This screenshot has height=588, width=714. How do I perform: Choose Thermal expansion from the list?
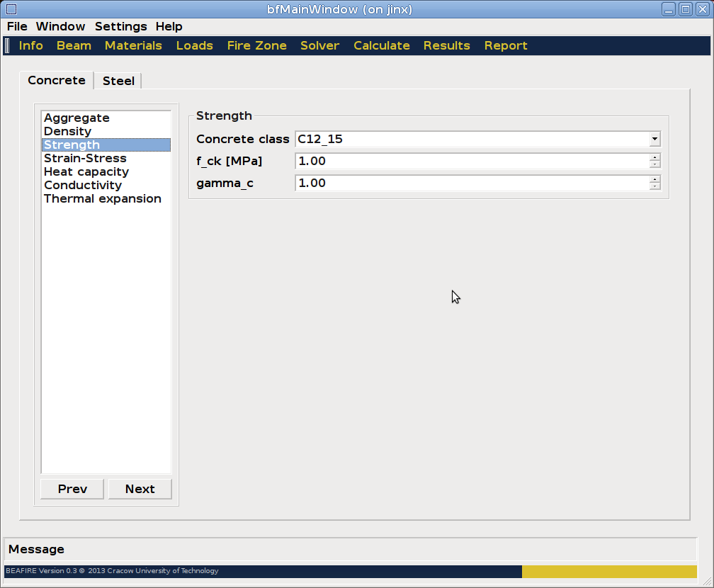tap(103, 199)
